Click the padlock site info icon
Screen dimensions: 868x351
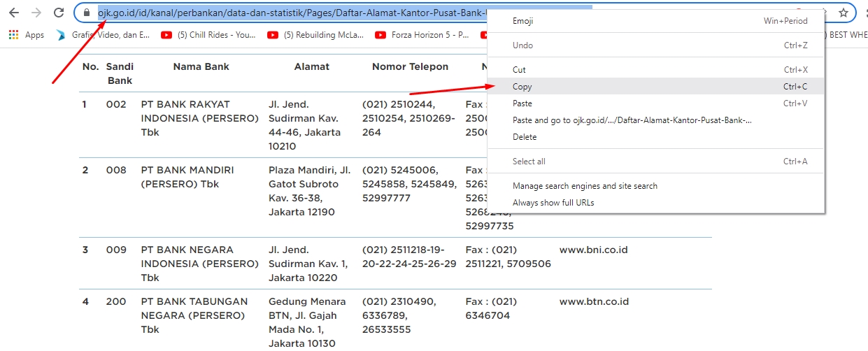(87, 13)
